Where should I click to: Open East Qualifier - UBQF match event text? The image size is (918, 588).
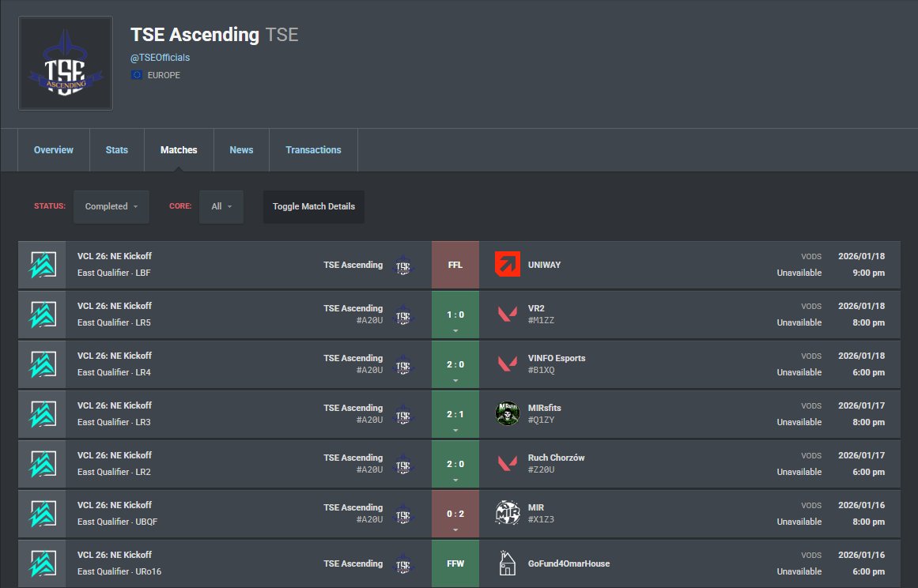click(117, 522)
